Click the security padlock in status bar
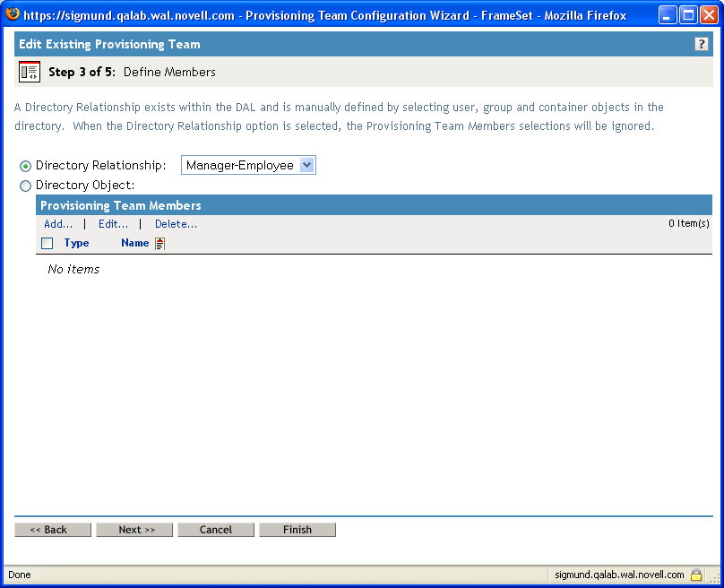 [696, 575]
